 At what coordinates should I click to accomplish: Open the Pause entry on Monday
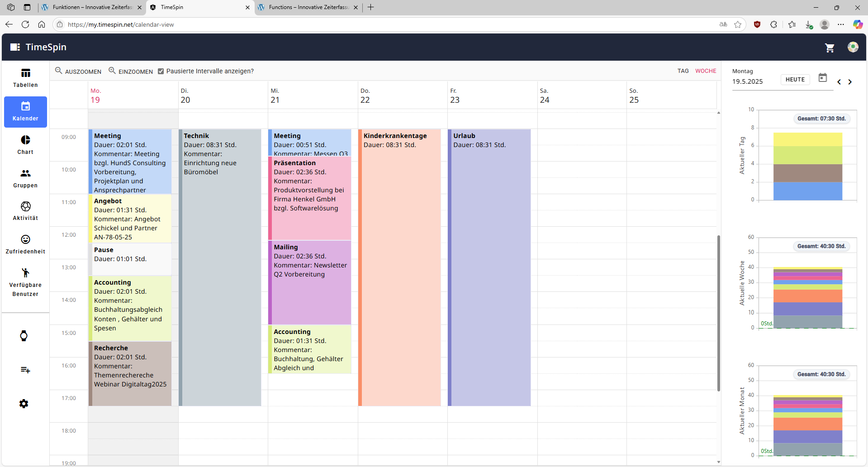pos(130,259)
